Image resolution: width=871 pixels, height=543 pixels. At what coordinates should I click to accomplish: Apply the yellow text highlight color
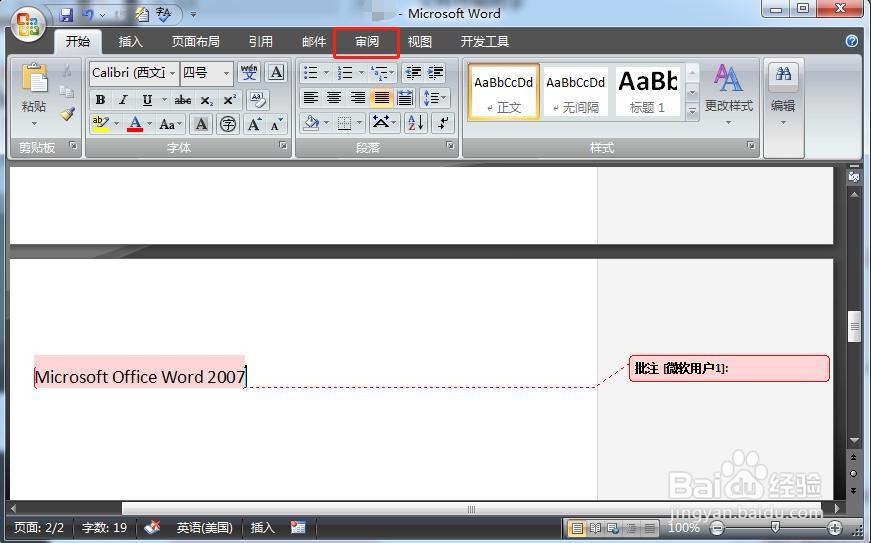coord(101,123)
